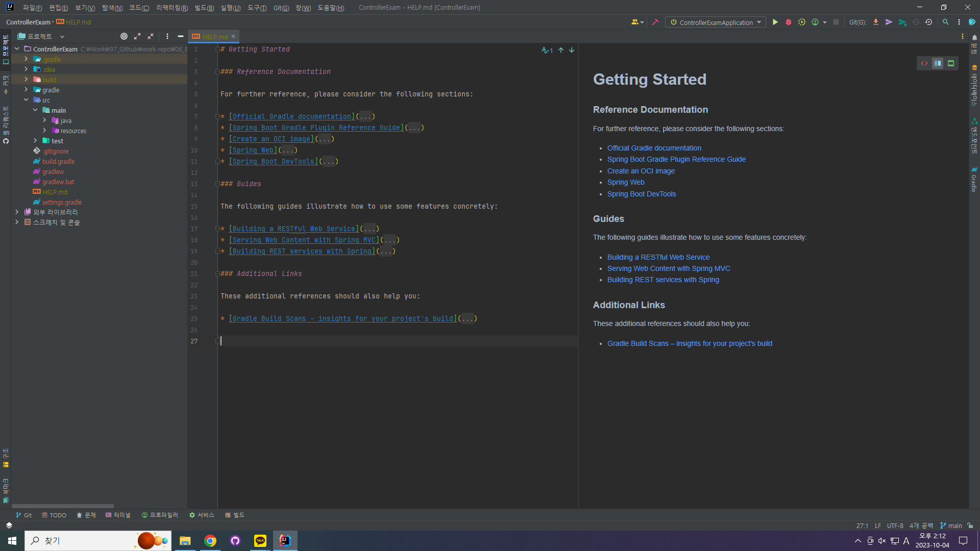This screenshot has height=551, width=980.
Task: Collapse the src folder node
Action: (26, 100)
